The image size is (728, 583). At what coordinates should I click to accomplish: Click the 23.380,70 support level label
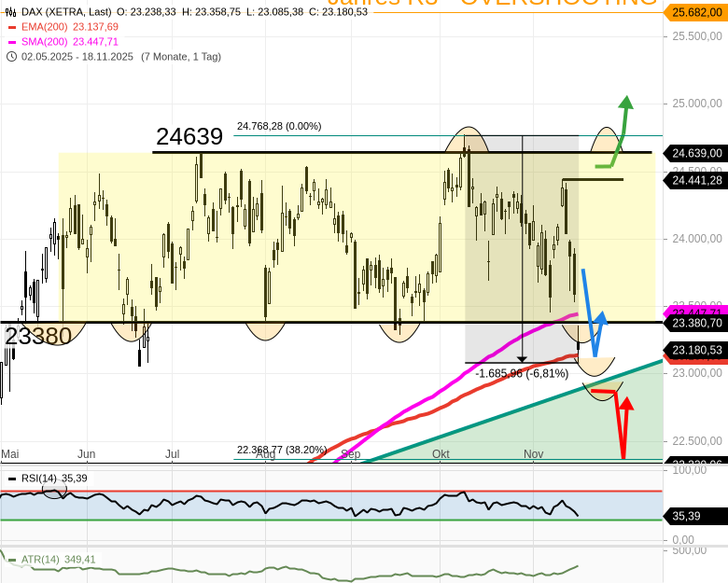point(696,323)
